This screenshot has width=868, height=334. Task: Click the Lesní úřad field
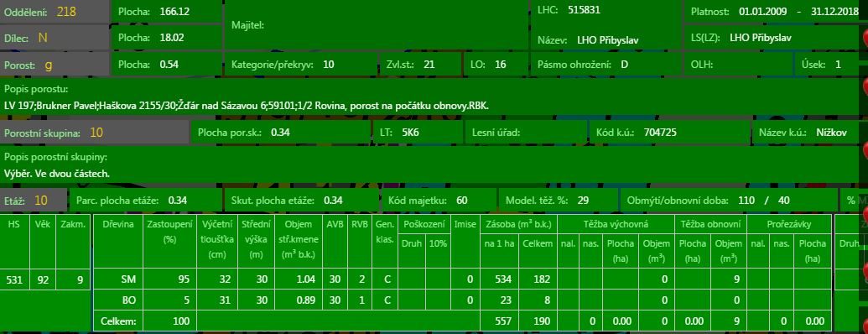(525, 133)
